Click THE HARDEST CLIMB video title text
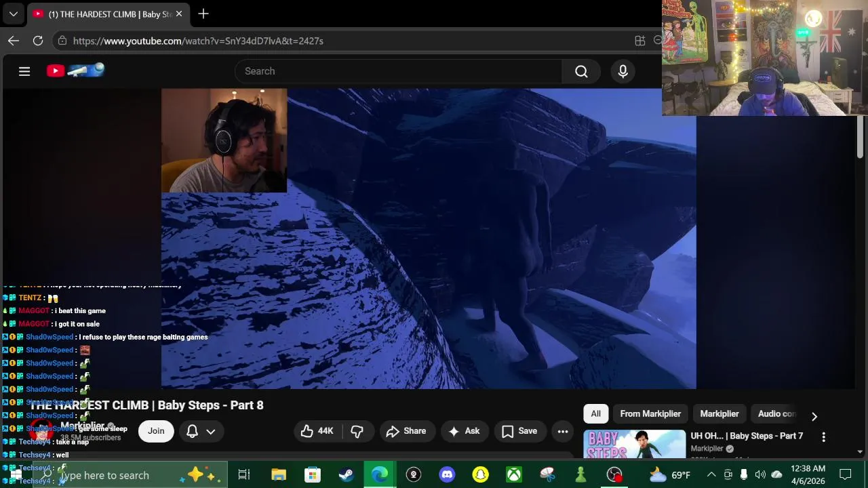 146,405
